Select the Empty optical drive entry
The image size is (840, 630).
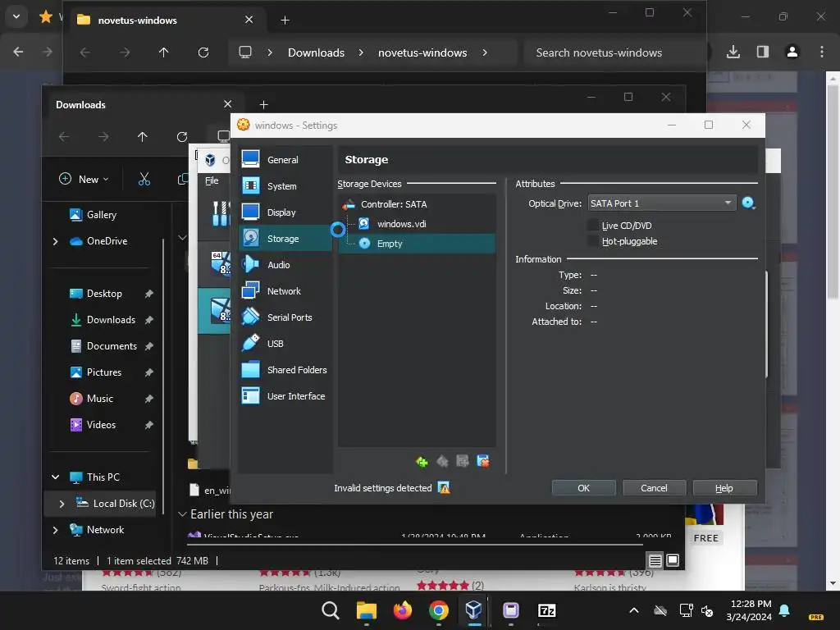point(417,243)
